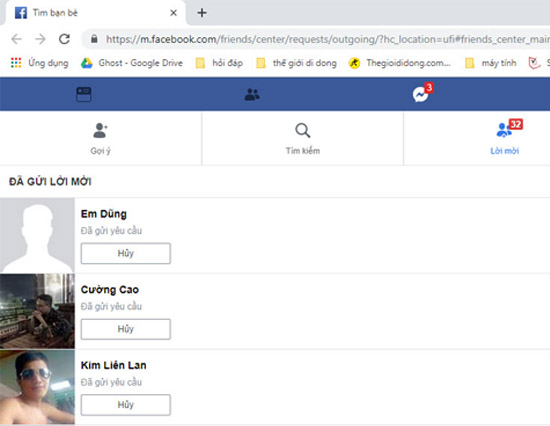Select the Tìm bạn bè Facebook tab

[95, 13]
